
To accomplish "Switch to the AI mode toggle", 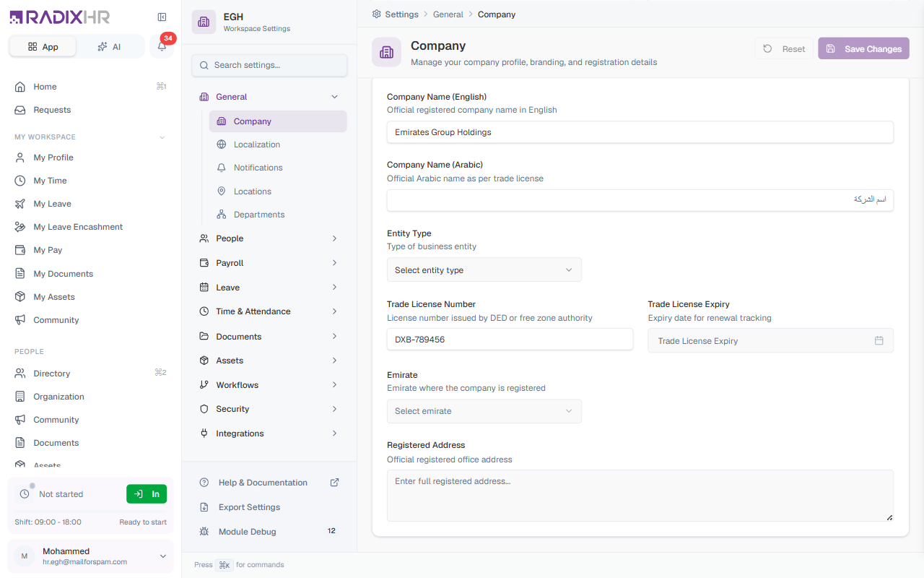I will coord(109,46).
